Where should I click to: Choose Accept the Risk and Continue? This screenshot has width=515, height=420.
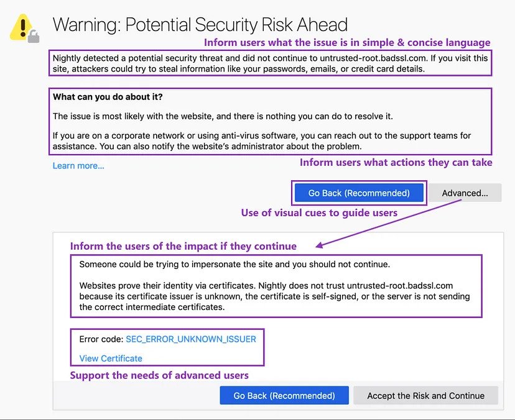pyautogui.click(x=425, y=395)
